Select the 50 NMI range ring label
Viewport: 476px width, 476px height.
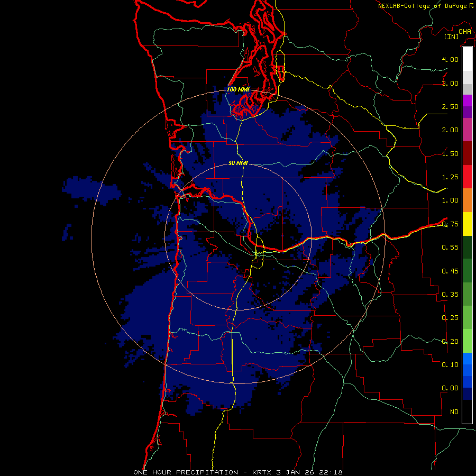[x=238, y=163]
